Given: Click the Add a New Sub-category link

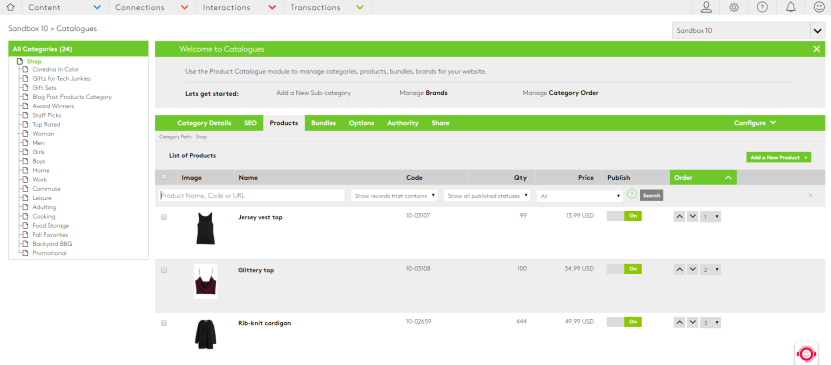Looking at the screenshot, I should tap(314, 93).
